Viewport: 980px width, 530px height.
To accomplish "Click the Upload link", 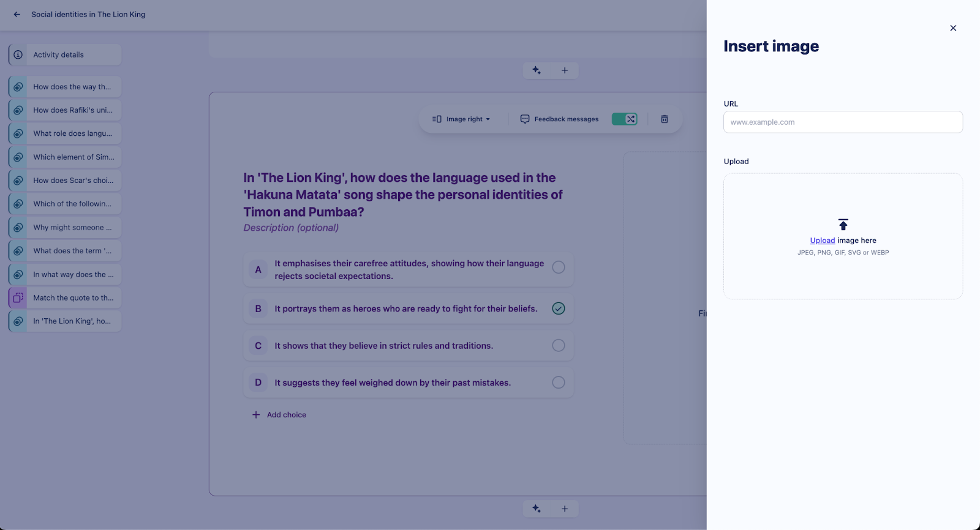I will [823, 241].
